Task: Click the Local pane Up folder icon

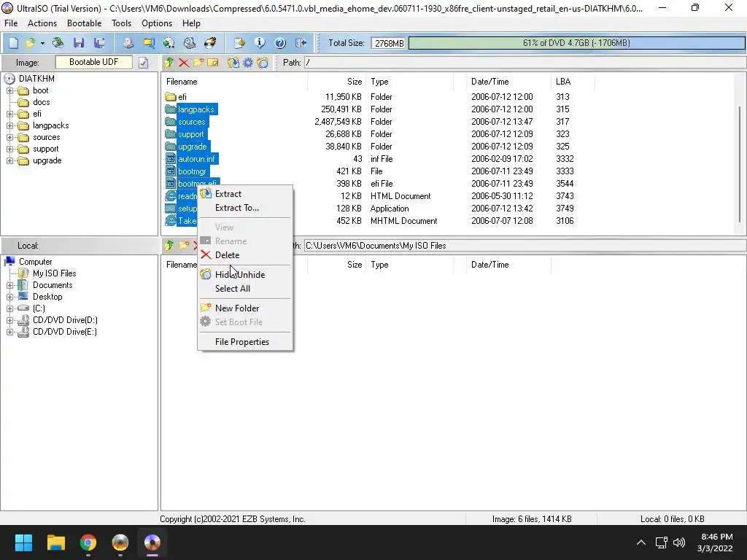Action: click(x=169, y=245)
